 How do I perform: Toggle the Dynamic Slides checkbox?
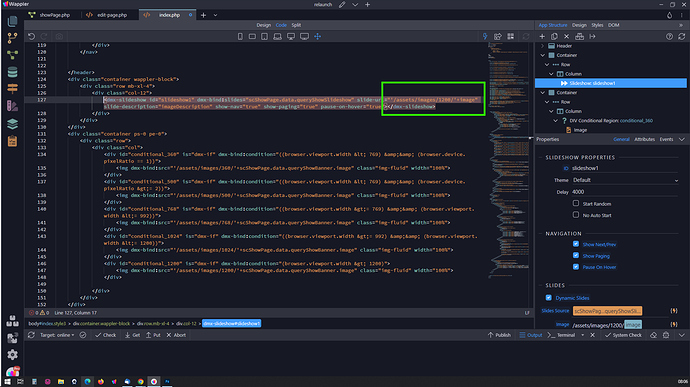pyautogui.click(x=548, y=298)
